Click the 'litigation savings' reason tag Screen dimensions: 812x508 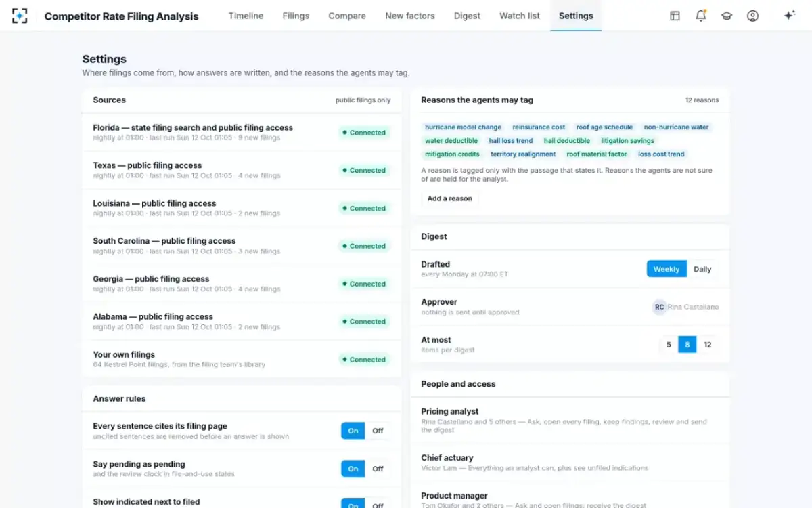(x=628, y=141)
